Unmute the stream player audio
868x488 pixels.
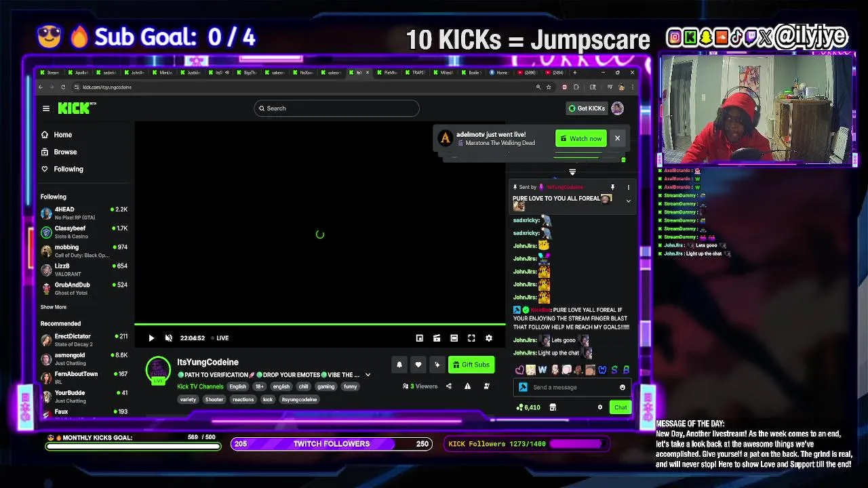tap(168, 338)
